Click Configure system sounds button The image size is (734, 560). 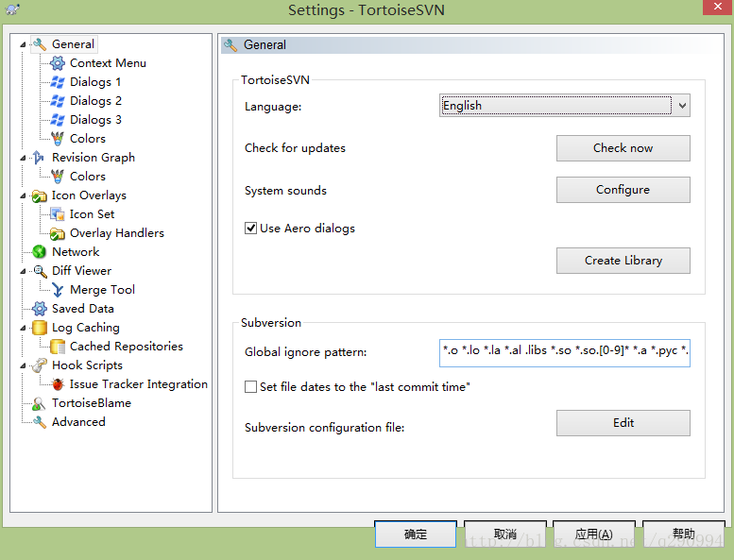623,190
